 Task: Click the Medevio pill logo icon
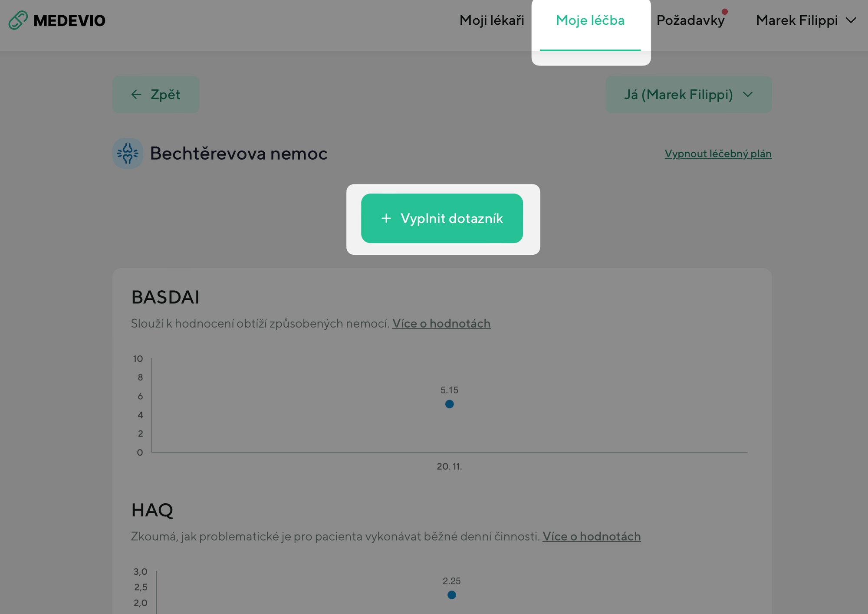18,20
